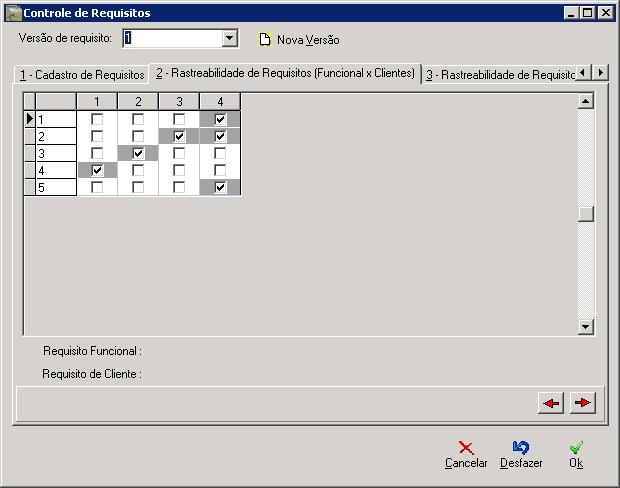Click the Desfazer button text
The image size is (620, 488).
click(x=521, y=463)
